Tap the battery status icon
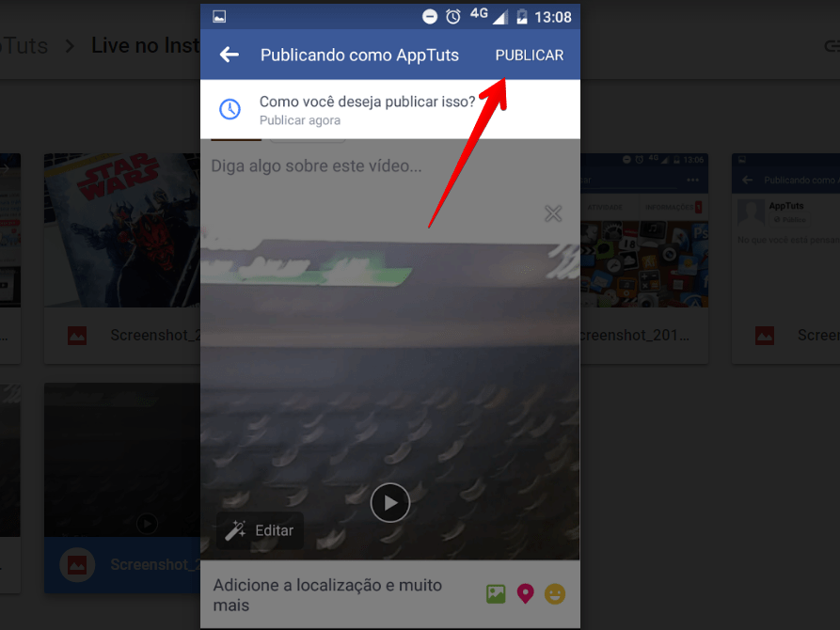The width and height of the screenshot is (840, 630). point(522,17)
